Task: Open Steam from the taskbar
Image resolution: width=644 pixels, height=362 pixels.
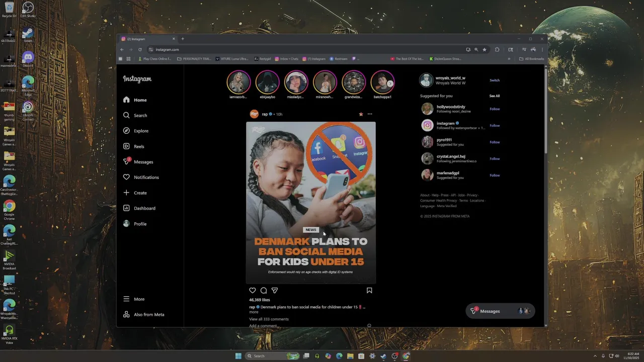Action: click(383, 356)
